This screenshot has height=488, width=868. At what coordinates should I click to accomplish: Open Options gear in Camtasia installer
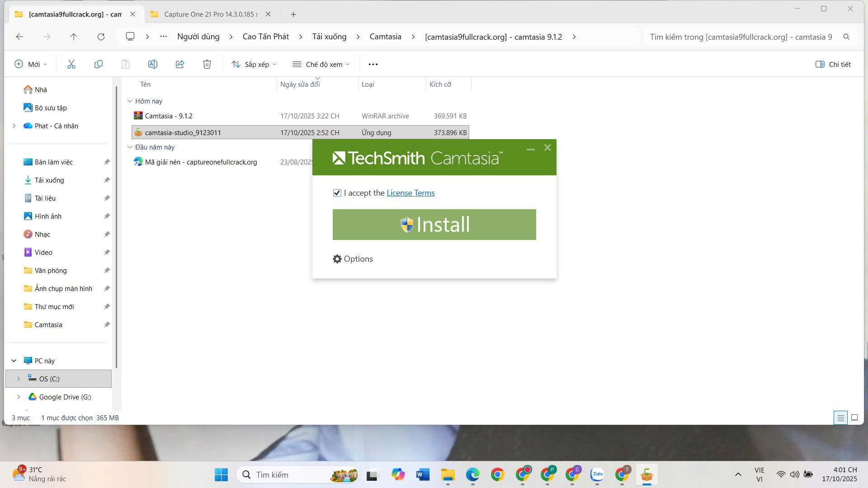pyautogui.click(x=353, y=259)
